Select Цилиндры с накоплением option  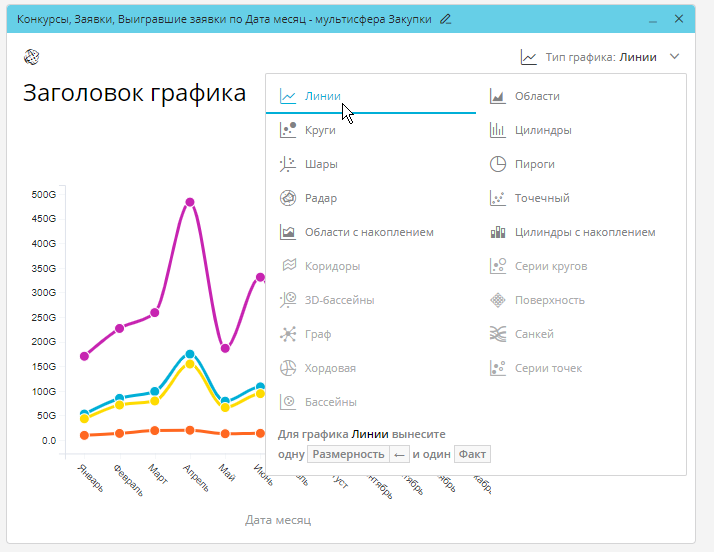[584, 232]
